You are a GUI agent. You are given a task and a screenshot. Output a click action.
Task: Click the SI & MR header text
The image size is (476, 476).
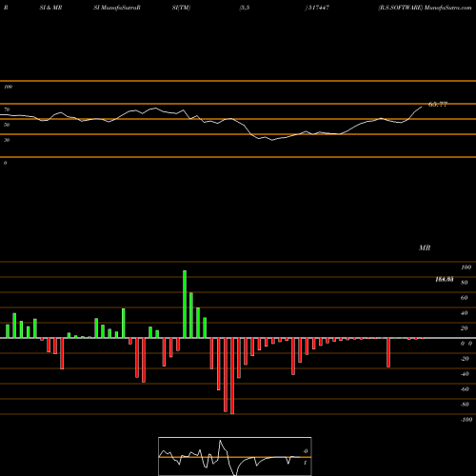coord(50,8)
